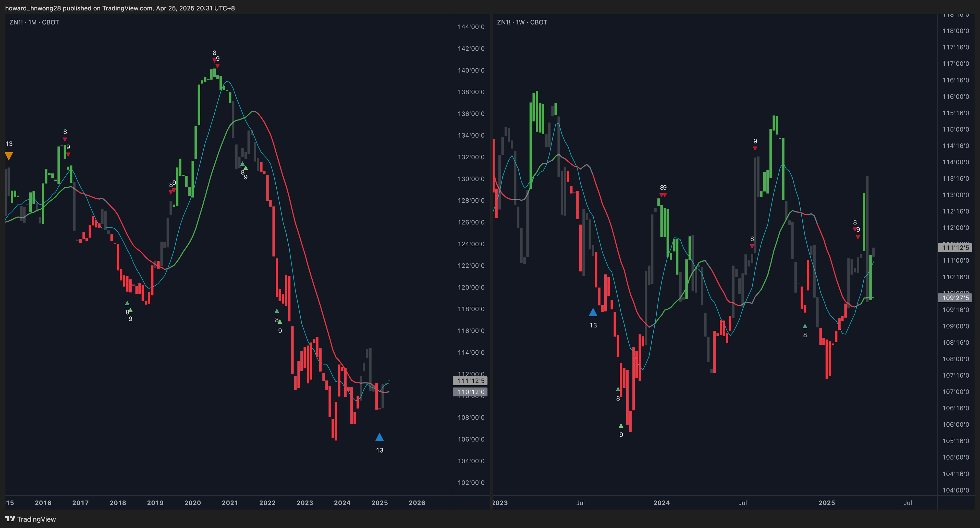Screen dimensions: 980x528
Task: Click the ZN1! 1W CBOT chart title
Action: 522,22
